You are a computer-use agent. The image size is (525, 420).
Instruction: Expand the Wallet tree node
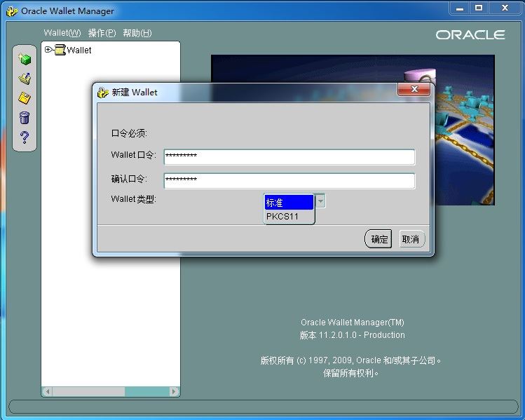click(x=48, y=50)
